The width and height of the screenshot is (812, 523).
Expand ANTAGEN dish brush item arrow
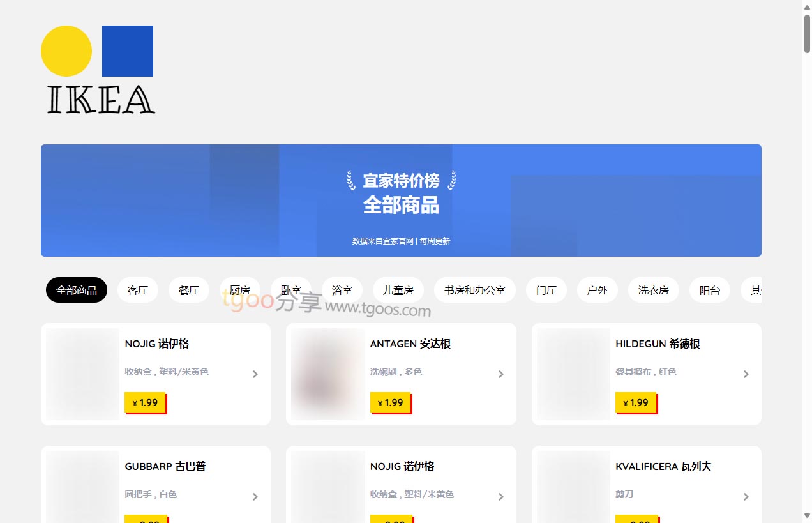[501, 374]
